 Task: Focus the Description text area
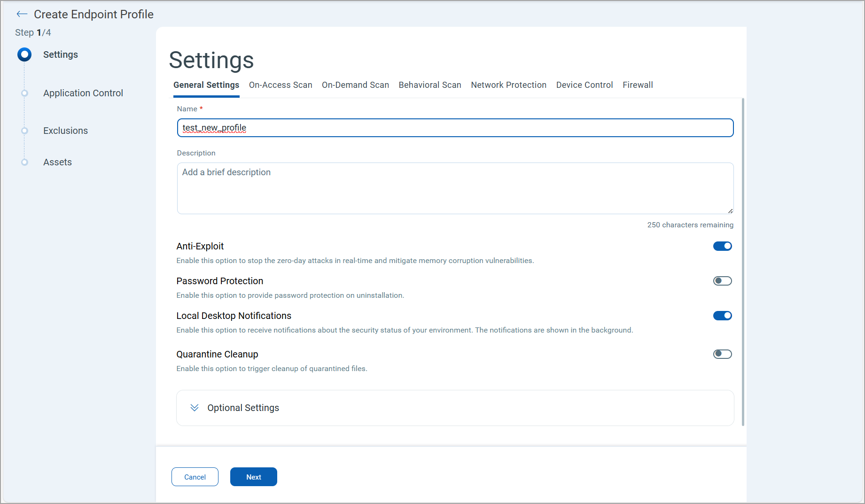point(455,188)
